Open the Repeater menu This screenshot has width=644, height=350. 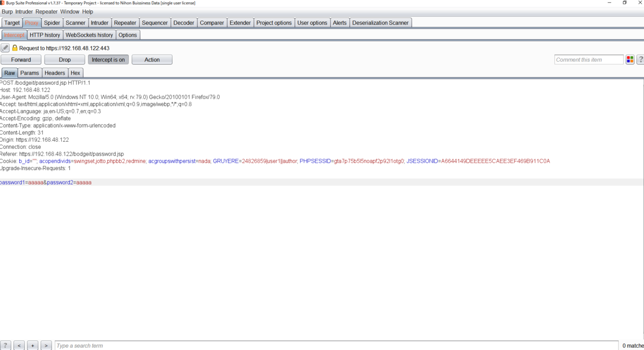click(x=47, y=11)
